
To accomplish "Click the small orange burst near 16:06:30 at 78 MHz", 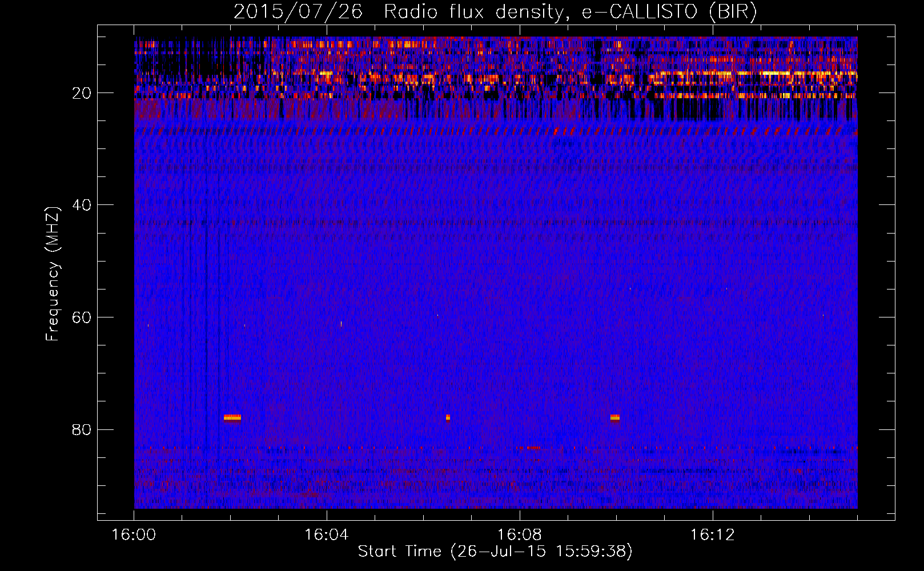I will click(448, 417).
